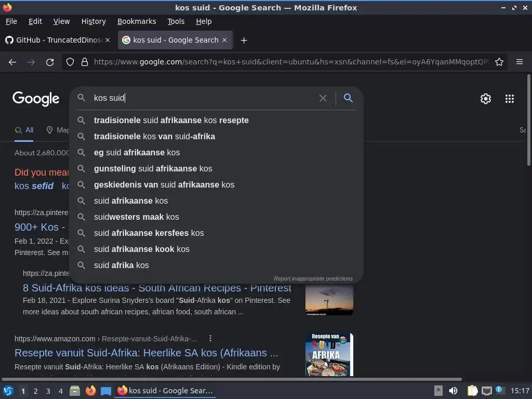
Task: Click kos suid Google Search taskbar window button
Action: point(165,391)
